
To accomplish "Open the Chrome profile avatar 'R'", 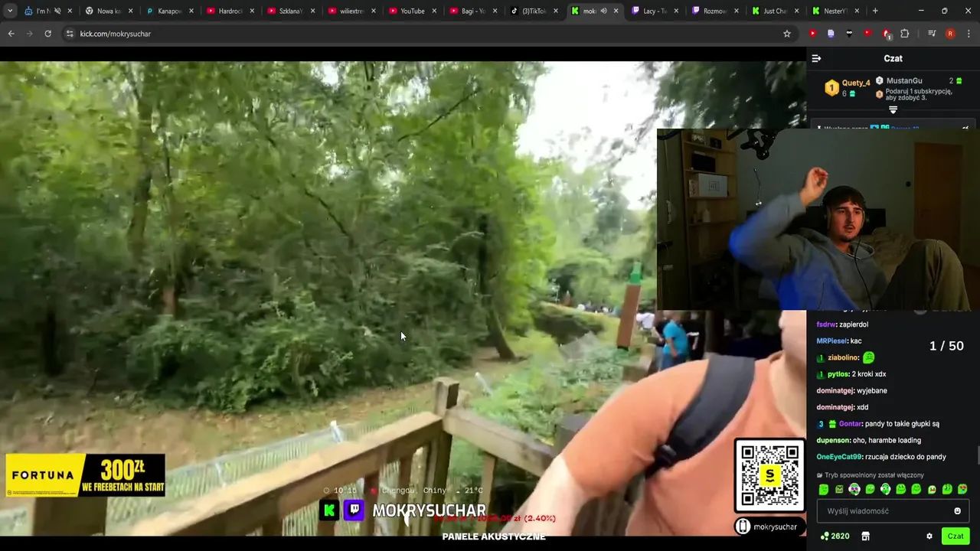I will [x=950, y=34].
